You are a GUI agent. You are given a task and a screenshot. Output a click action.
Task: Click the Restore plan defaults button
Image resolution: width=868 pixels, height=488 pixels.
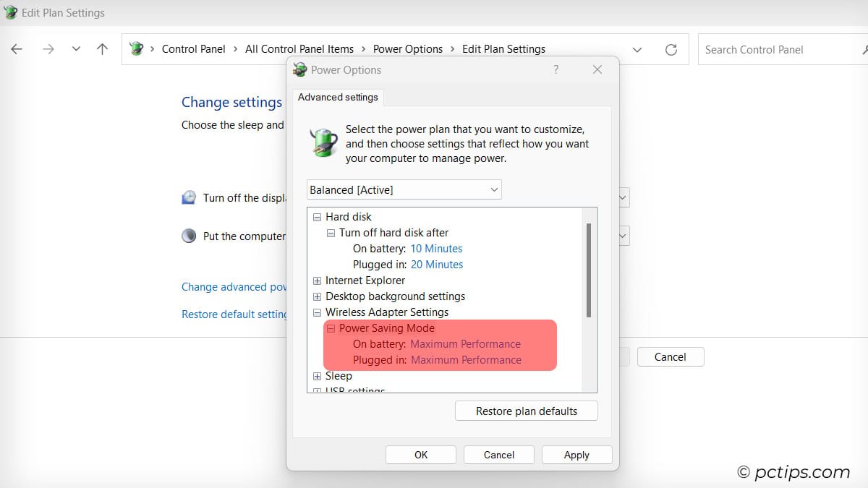point(526,411)
